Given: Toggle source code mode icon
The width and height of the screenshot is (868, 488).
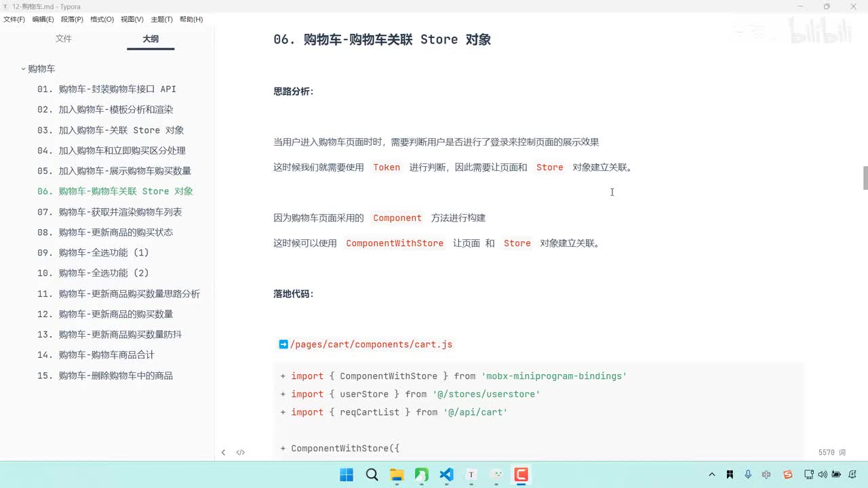Looking at the screenshot, I should 241,452.
